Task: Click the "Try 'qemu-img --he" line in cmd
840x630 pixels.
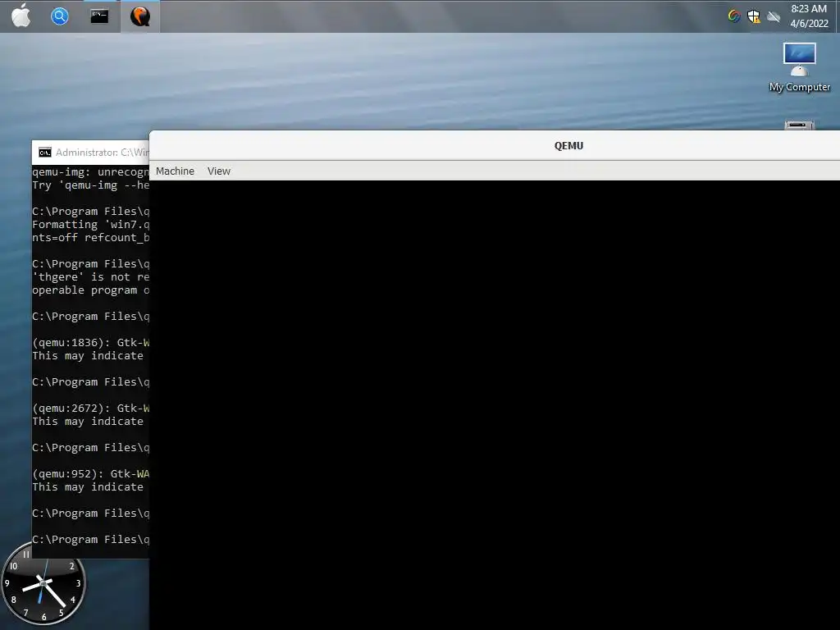Action: (x=90, y=185)
